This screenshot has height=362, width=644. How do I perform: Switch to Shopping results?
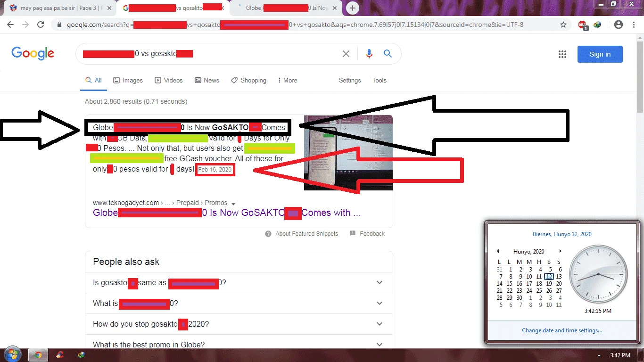[249, 81]
